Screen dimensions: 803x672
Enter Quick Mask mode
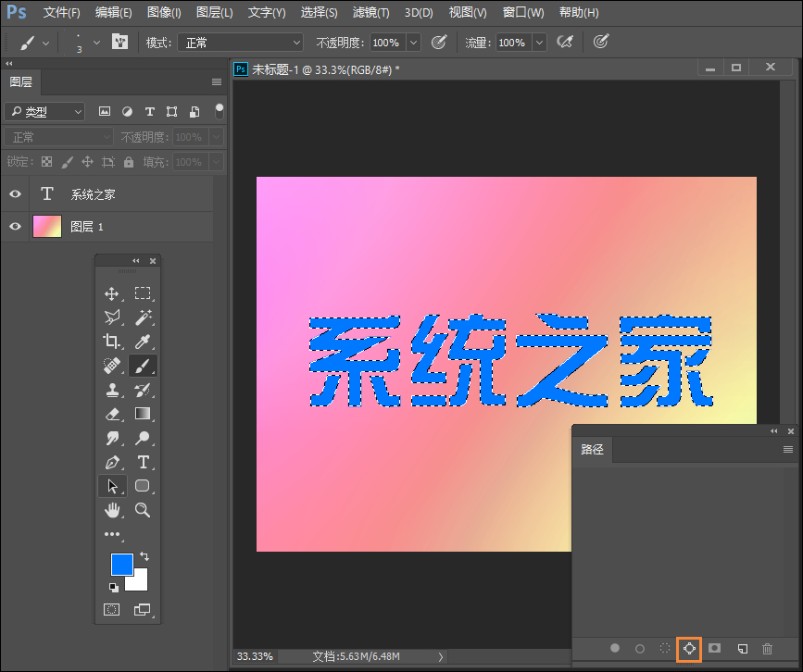coord(113,609)
